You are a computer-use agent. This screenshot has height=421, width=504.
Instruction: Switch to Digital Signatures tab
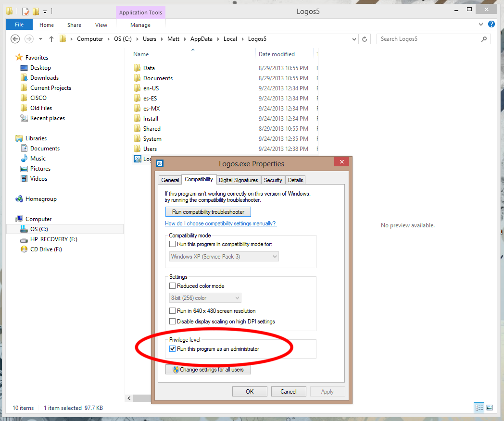click(x=239, y=180)
